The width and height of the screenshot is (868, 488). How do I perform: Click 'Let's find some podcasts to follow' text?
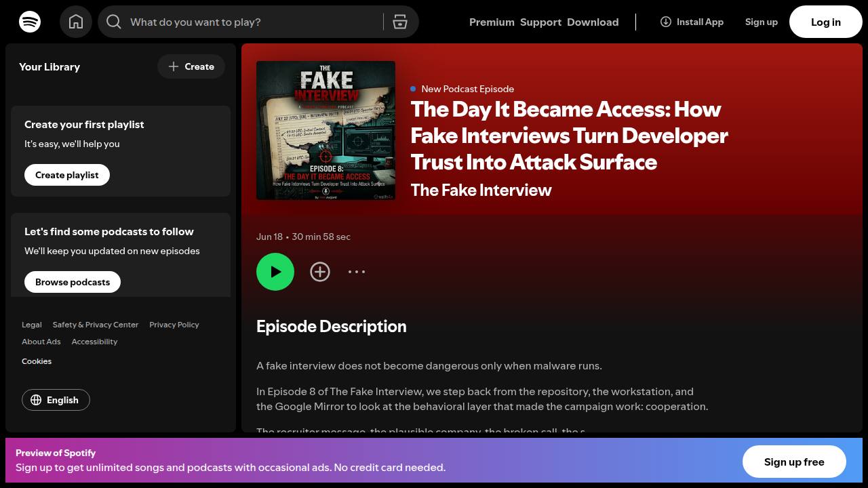[109, 232]
